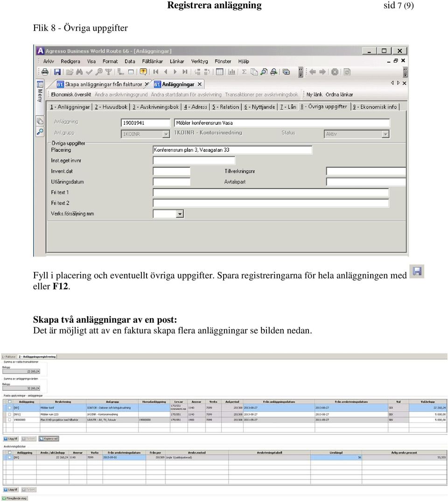Go to last record arrow in toolbar

click(x=185, y=72)
